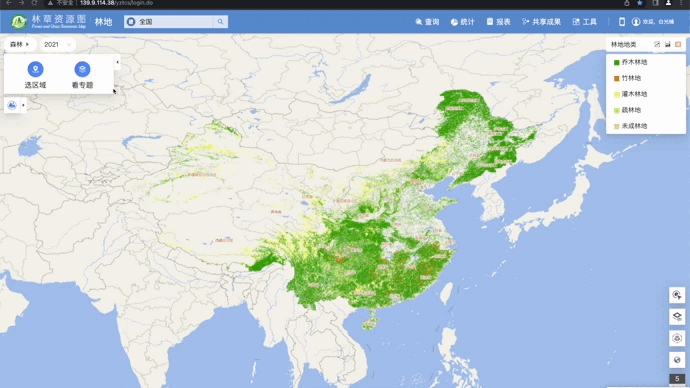Open the 2021 year dropdown
Screen dimensions: 690x388
pyautogui.click(x=58, y=44)
